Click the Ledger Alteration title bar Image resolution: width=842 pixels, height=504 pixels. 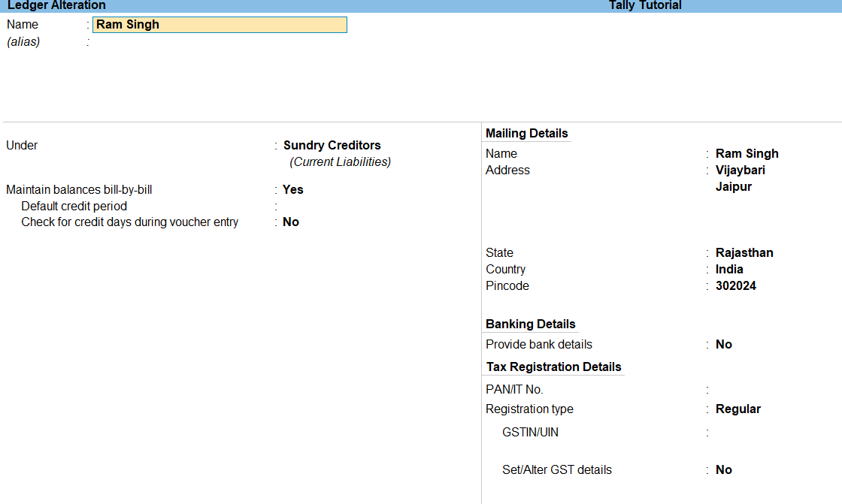click(53, 5)
